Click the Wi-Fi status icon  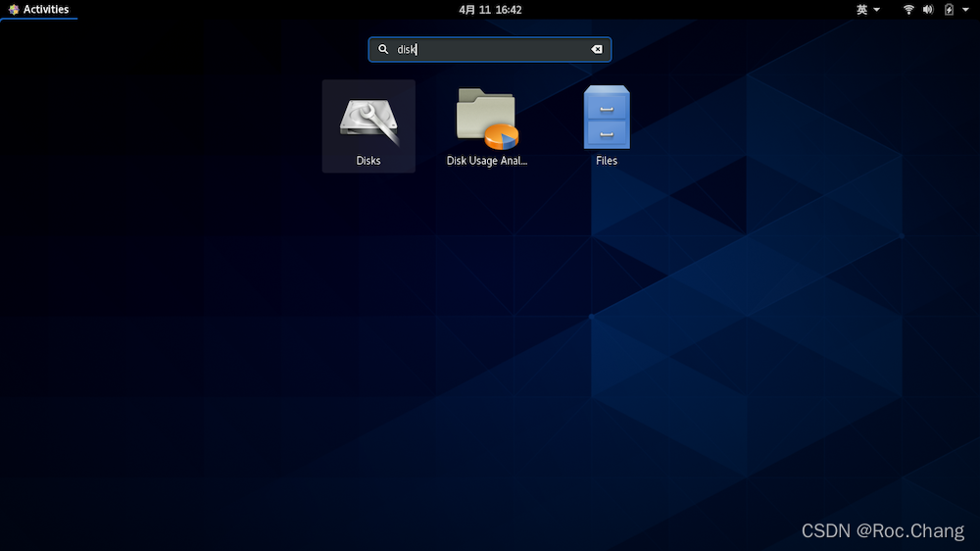point(908,10)
